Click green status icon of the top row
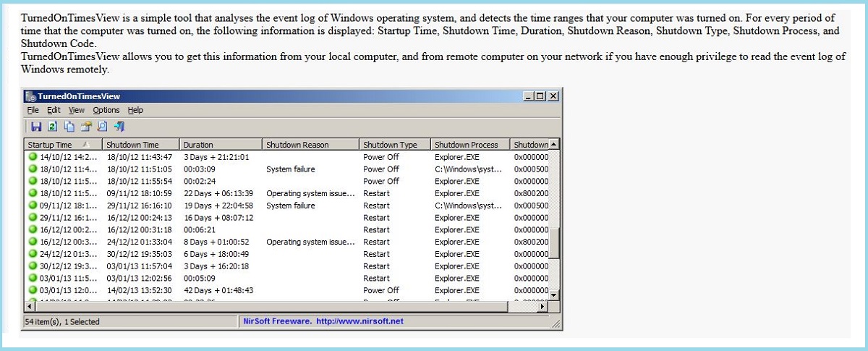The width and height of the screenshot is (868, 351). 33,157
